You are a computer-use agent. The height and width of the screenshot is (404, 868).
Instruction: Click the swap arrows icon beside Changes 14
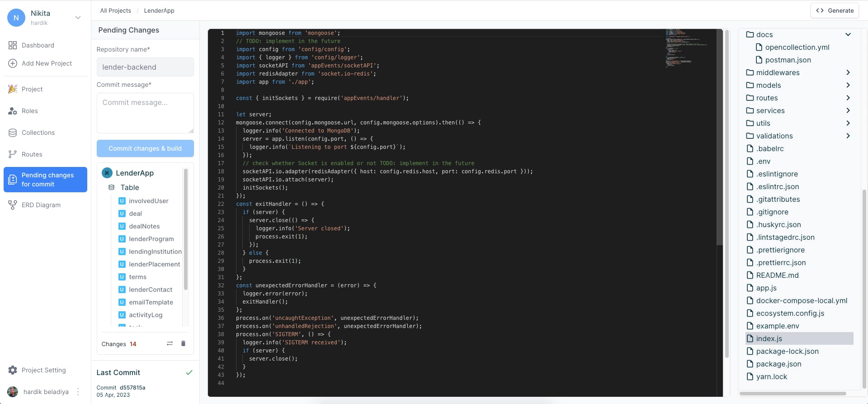[x=170, y=344]
